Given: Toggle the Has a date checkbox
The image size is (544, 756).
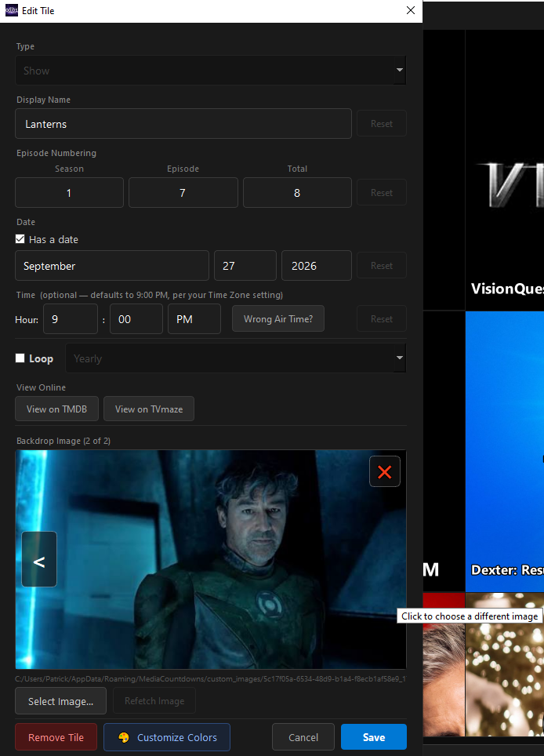Looking at the screenshot, I should coord(20,239).
